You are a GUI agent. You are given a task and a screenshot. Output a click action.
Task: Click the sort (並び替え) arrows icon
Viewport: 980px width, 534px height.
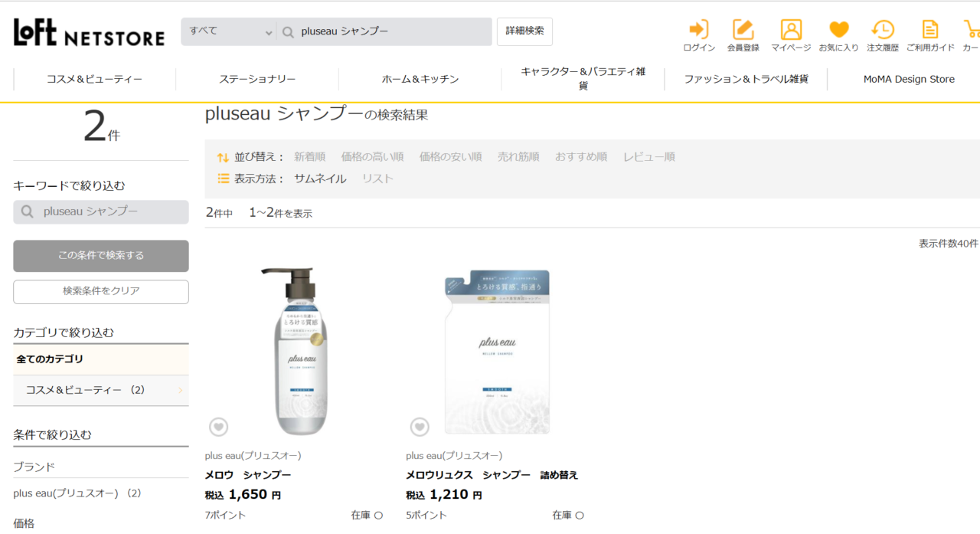pos(223,157)
